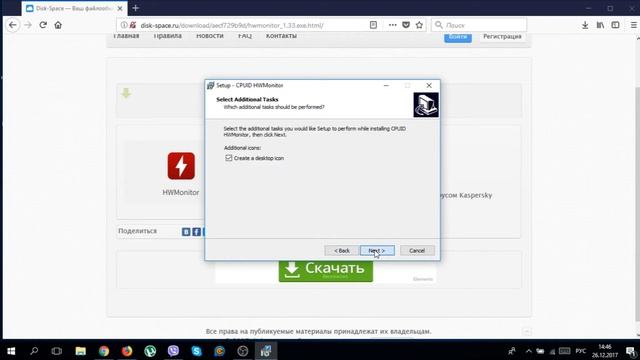640x360 pixels.
Task: Open Viber from the taskbar
Action: pyautogui.click(x=173, y=351)
